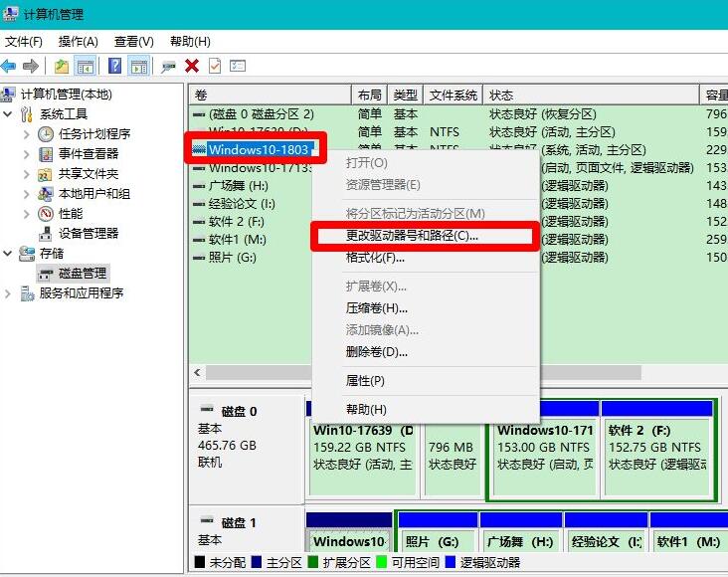Click the 共享文件夹 icon in tree
Image resolution: width=728 pixels, height=577 pixels.
(x=46, y=174)
